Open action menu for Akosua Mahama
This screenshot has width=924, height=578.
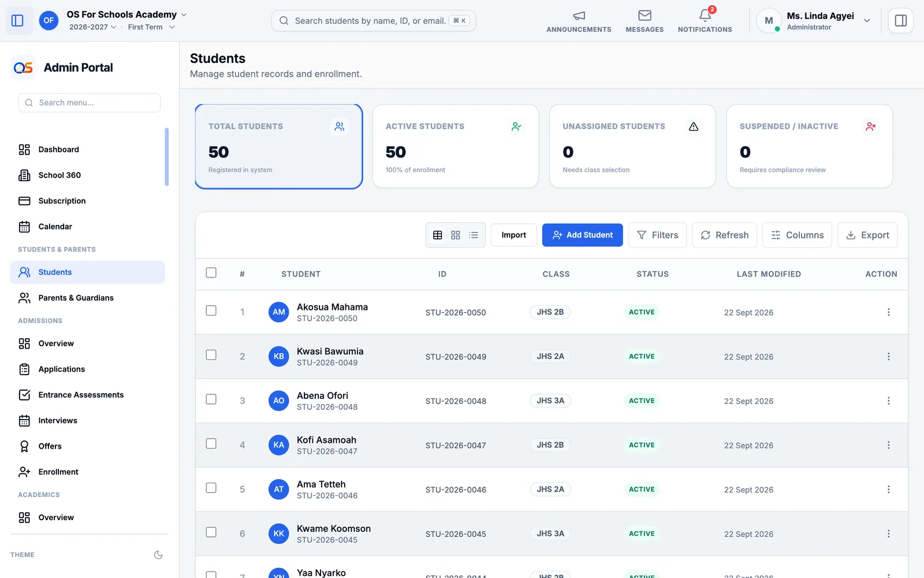888,312
